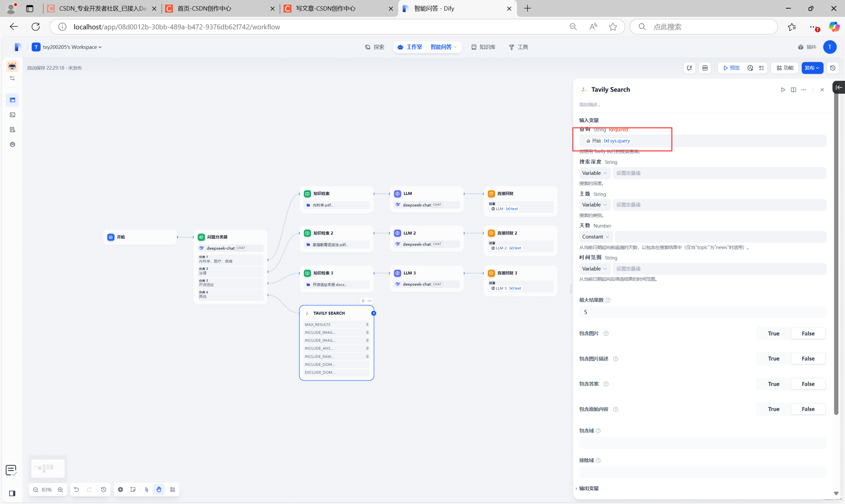The image size is (845, 504).
Task: Click the add node plus icon
Action: (x=120, y=489)
